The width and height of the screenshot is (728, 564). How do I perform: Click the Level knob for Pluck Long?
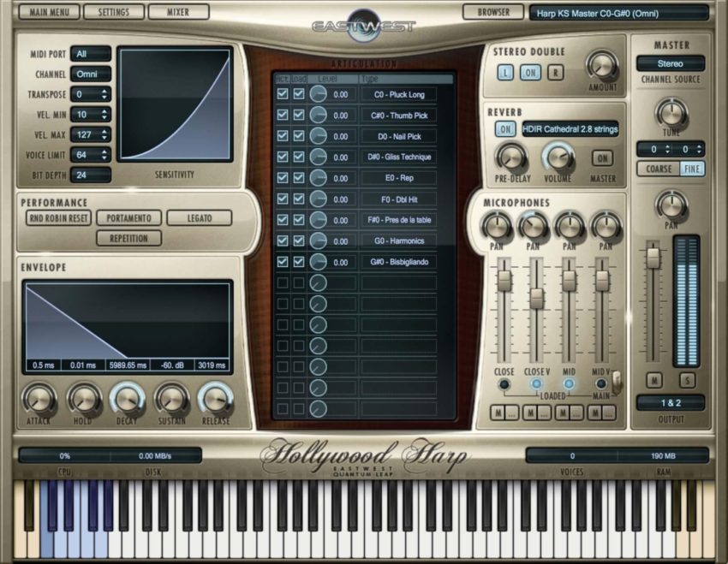point(319,94)
